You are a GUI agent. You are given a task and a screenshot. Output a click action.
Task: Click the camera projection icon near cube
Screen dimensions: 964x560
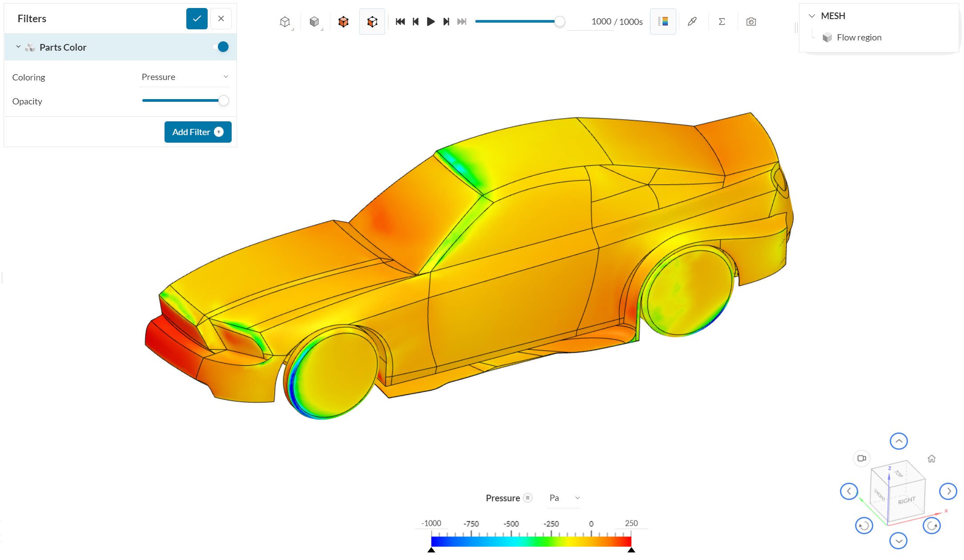[x=862, y=458]
